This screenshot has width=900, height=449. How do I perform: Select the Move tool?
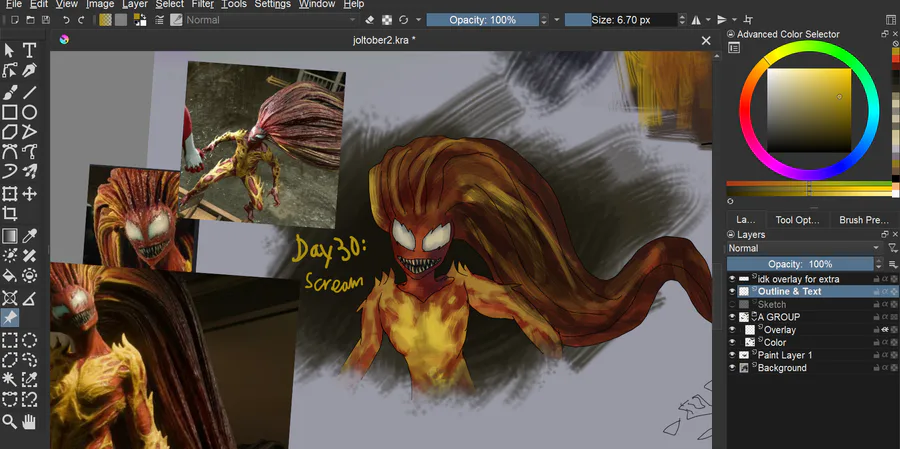pyautogui.click(x=30, y=194)
